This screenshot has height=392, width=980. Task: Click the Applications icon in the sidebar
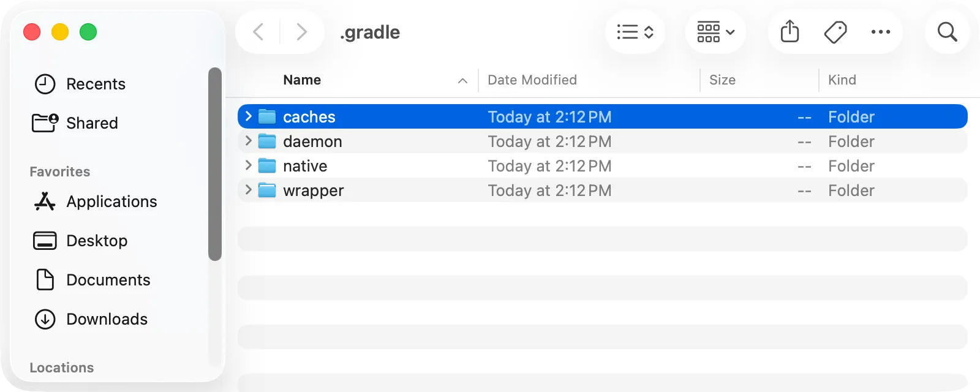point(45,202)
